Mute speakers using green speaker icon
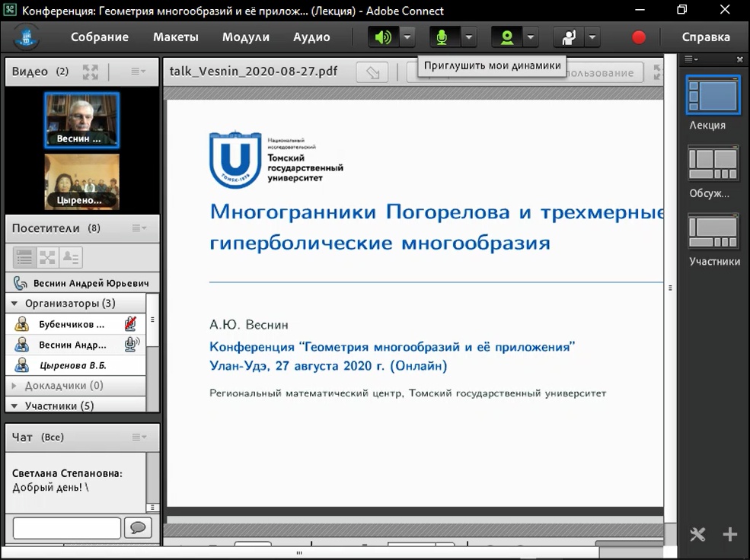This screenshot has height=560, width=750. tap(383, 37)
